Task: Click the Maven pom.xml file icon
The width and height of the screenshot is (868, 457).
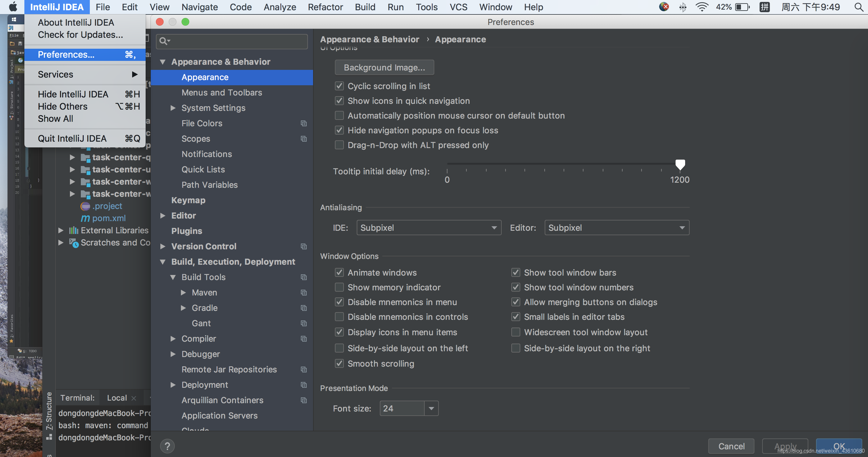Action: (85, 218)
